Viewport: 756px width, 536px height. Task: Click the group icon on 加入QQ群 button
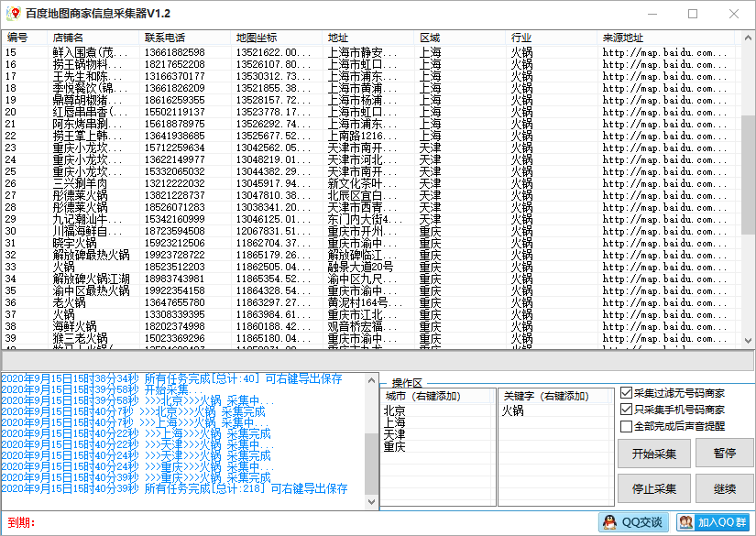686,522
